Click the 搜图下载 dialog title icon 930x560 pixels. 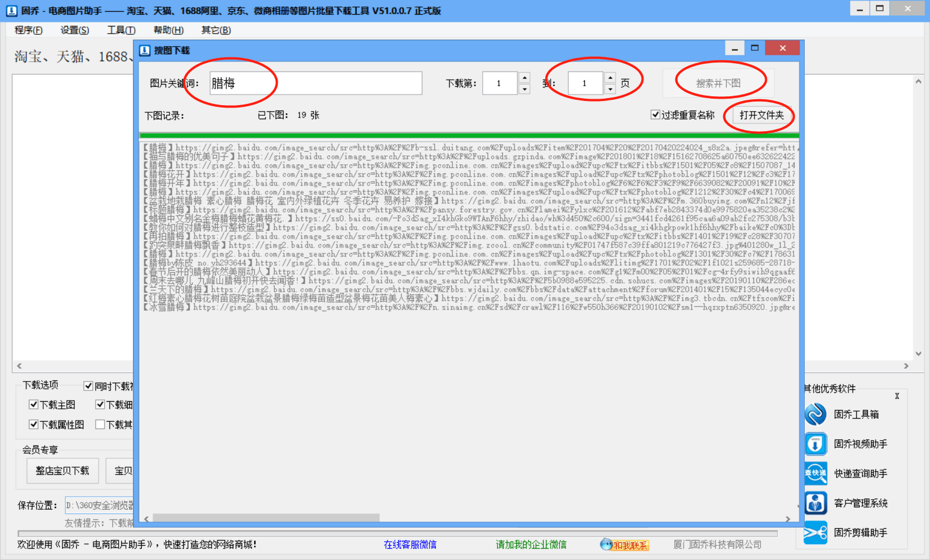145,50
